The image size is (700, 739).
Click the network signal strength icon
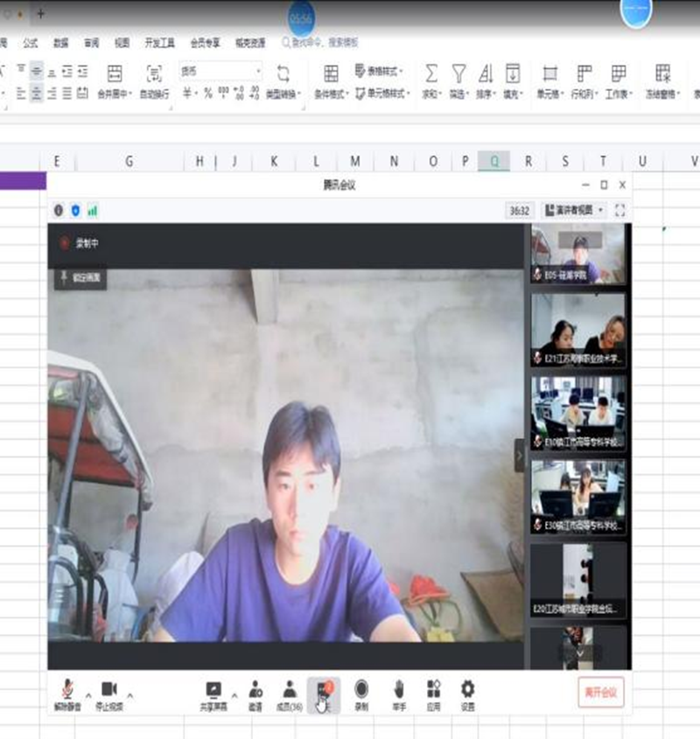[x=92, y=211]
